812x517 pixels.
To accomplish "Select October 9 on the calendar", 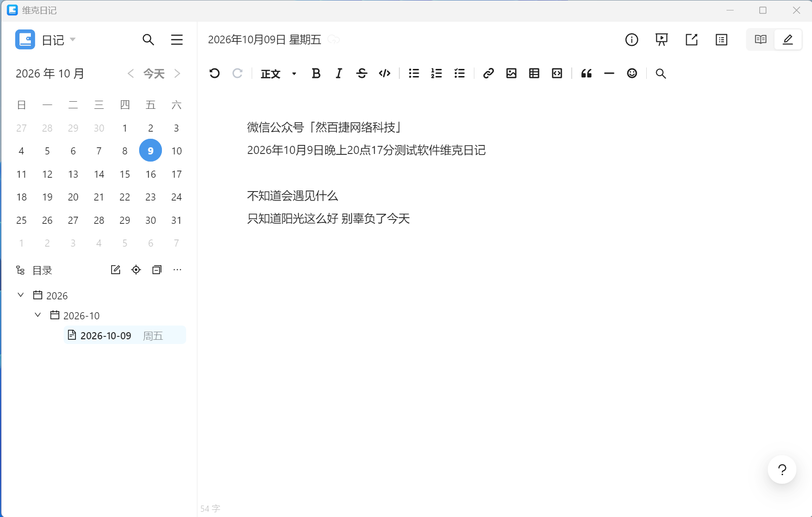I will pyautogui.click(x=151, y=151).
